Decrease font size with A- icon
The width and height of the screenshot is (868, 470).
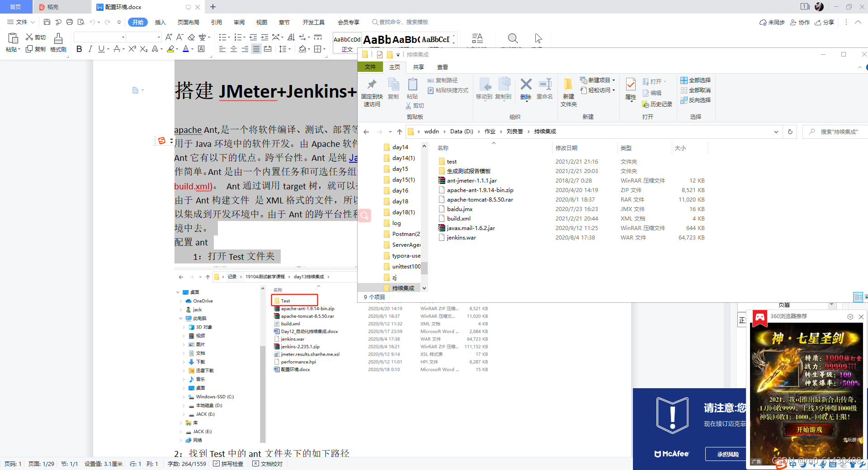[x=179, y=37]
